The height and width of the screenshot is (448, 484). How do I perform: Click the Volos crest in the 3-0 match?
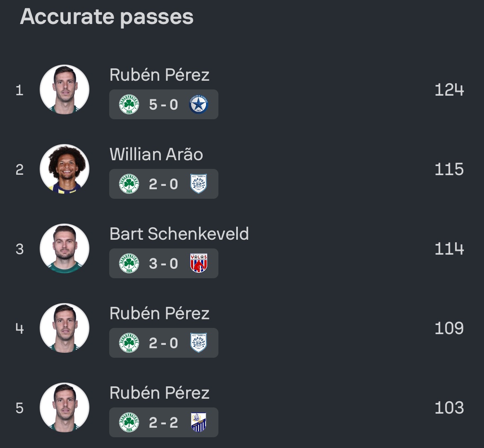point(199,263)
